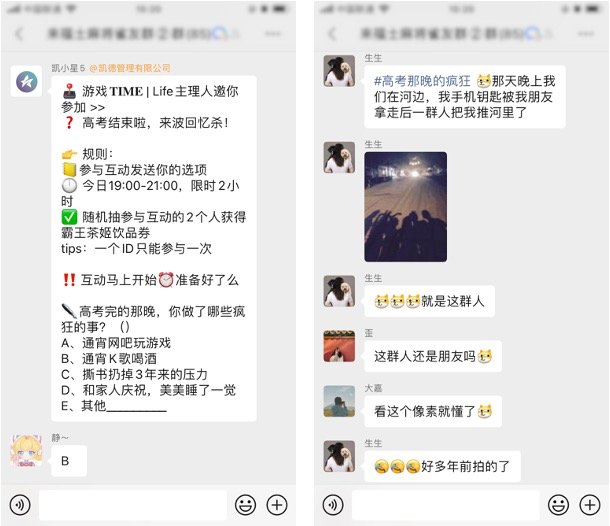Tap the voice input icon in right chat
The width and height of the screenshot is (610, 526).
click(x=333, y=505)
